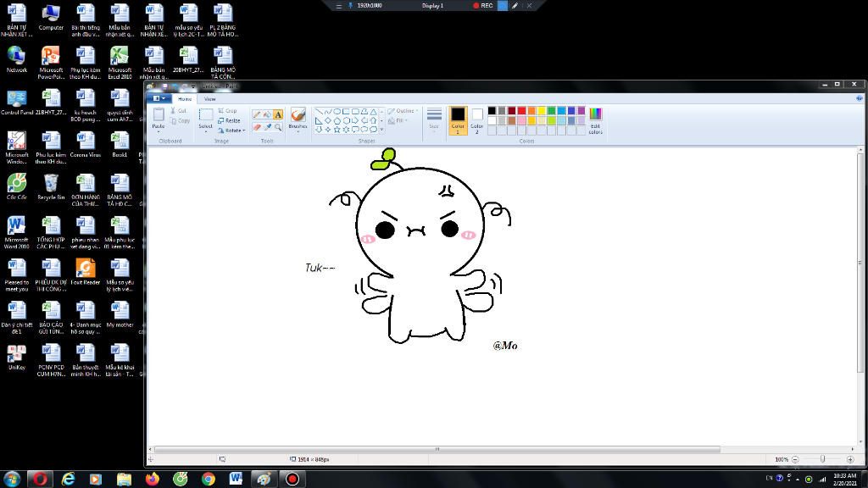Select the Foxit Reader desktop icon
Screen dimensions: 868x488
click(x=86, y=272)
